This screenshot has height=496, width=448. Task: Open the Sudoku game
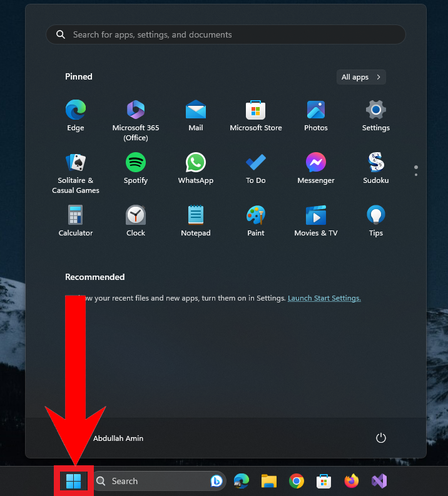tap(375, 168)
